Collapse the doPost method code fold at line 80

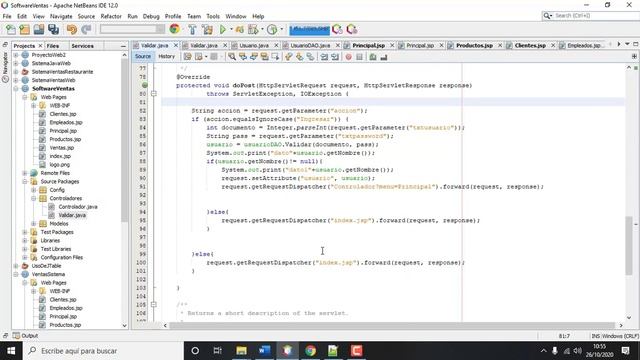coord(153,94)
